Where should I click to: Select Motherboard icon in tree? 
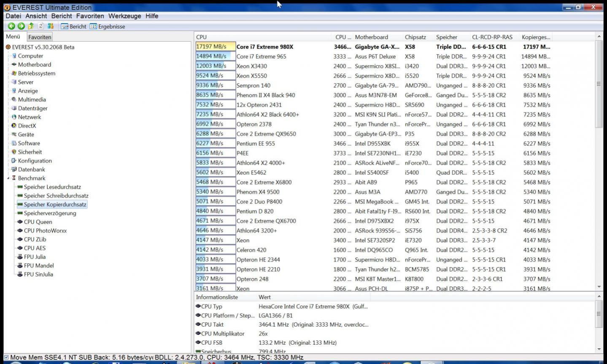coord(14,64)
